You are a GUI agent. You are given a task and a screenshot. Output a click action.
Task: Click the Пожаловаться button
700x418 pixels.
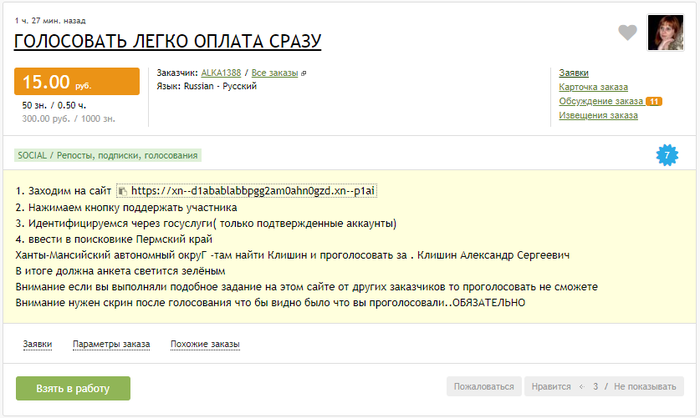coord(483,386)
